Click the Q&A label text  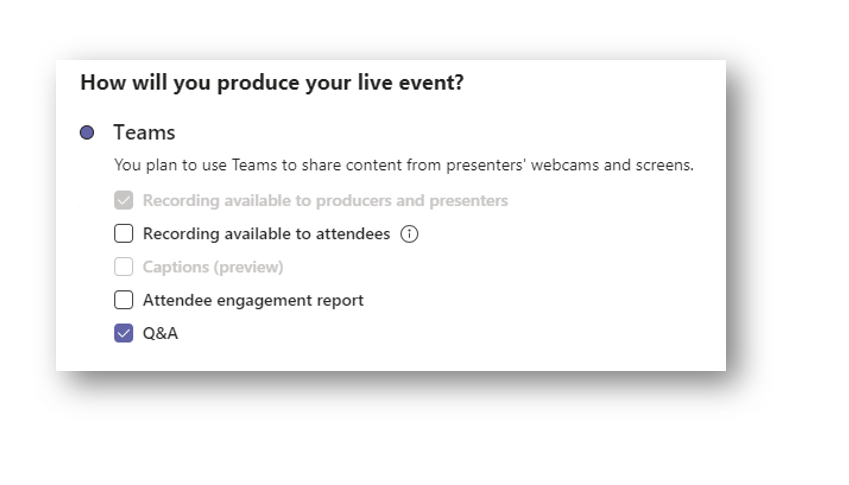pos(160,333)
